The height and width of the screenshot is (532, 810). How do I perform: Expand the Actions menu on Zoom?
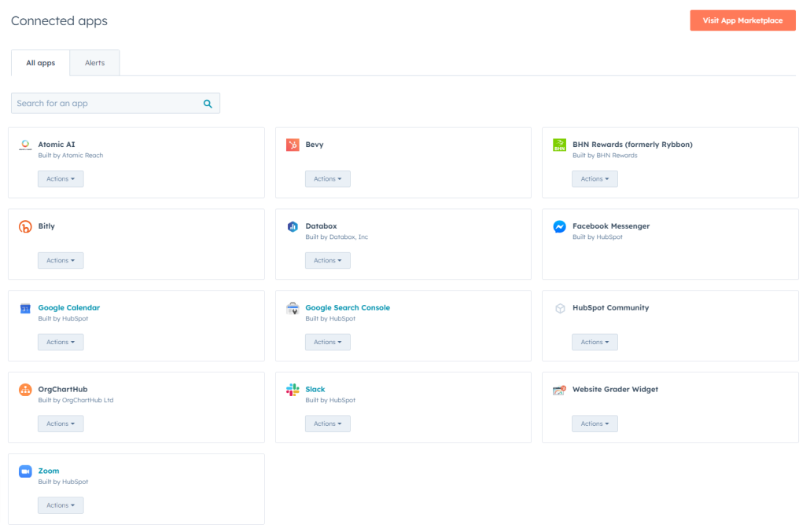(x=61, y=505)
